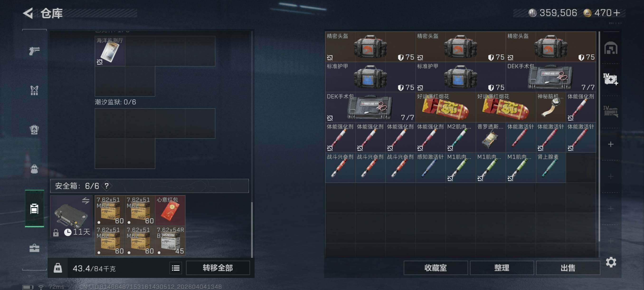Open warehouse settings gear icon
The width and height of the screenshot is (644, 290).
611,262
